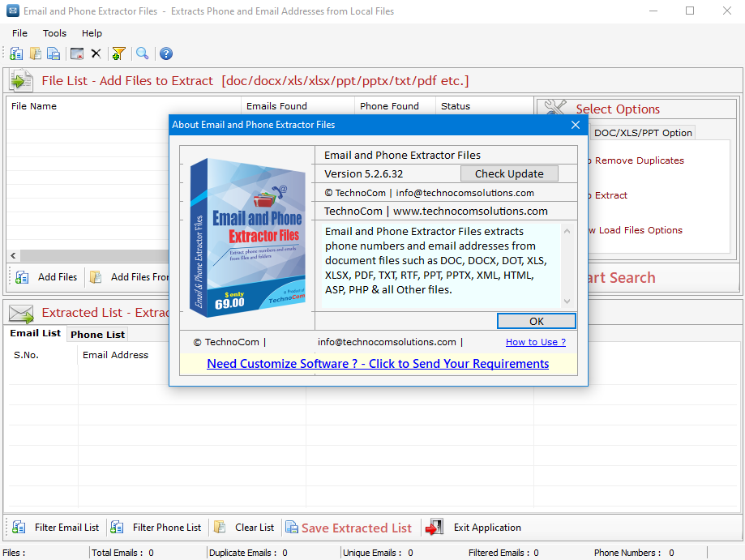Click the 'Version 5.2.6.32' text
This screenshot has height=560, width=745.
[363, 174]
